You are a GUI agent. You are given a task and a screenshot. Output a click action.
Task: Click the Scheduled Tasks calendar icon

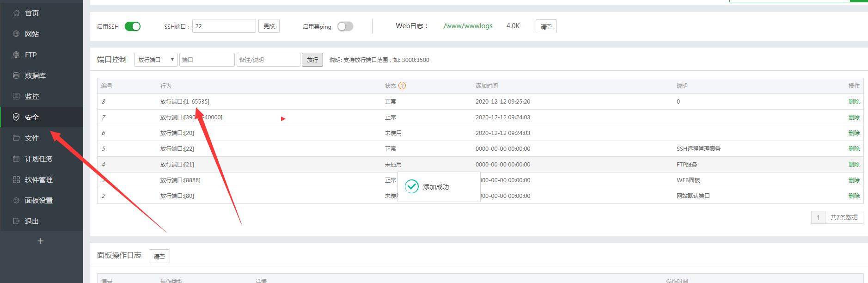point(16,159)
